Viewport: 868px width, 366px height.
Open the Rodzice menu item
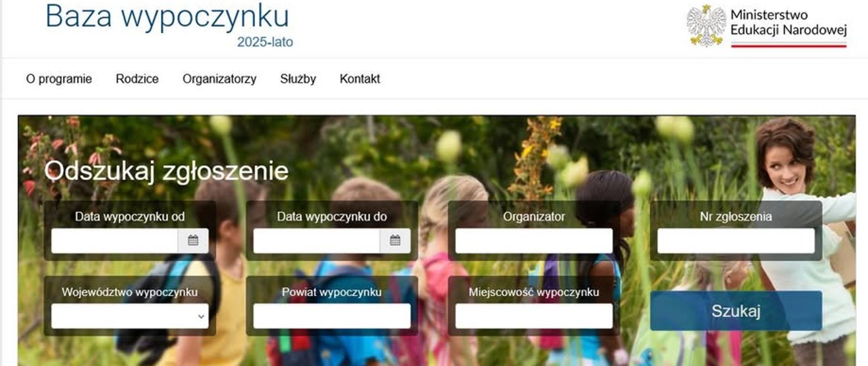click(x=137, y=79)
